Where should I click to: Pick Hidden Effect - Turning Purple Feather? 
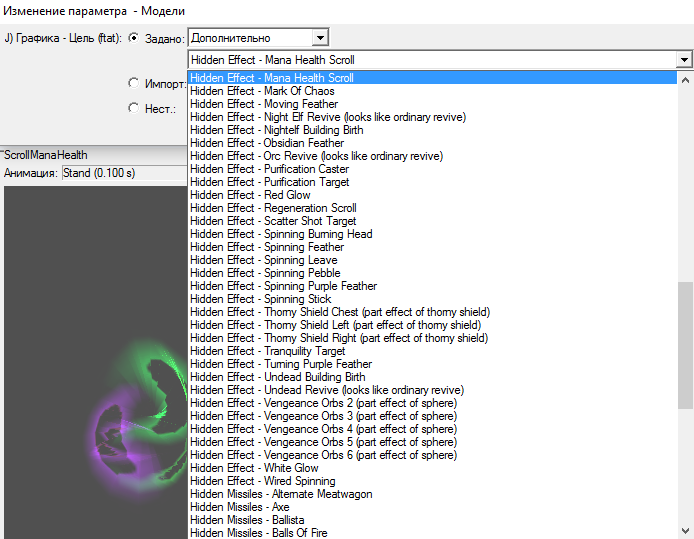click(432, 364)
